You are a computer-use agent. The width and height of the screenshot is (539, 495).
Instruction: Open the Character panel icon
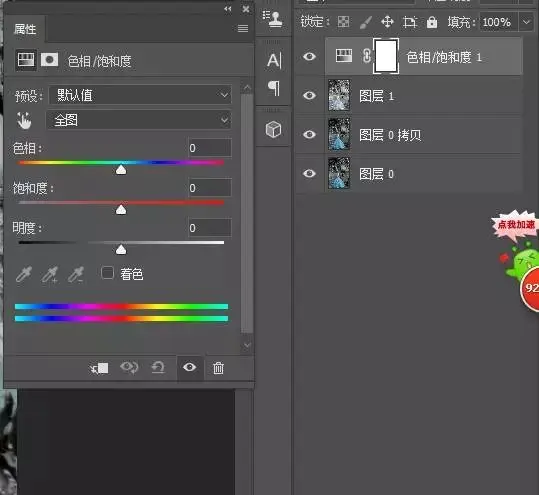(x=274, y=61)
